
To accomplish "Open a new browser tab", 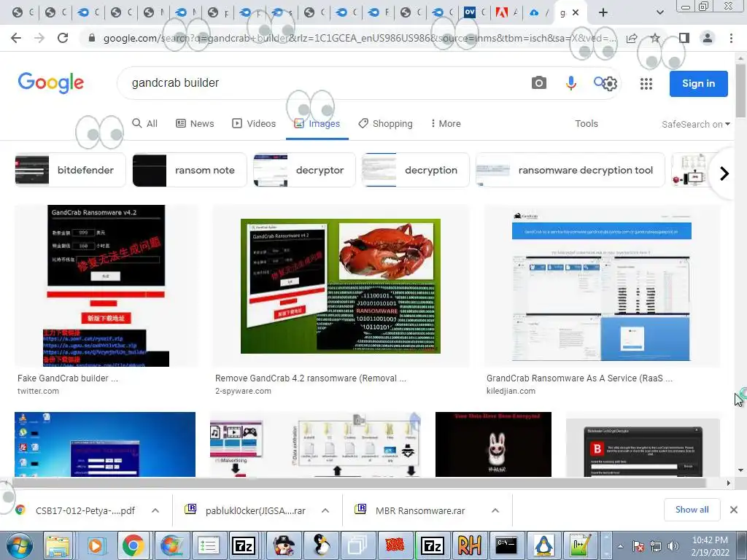I will [603, 12].
